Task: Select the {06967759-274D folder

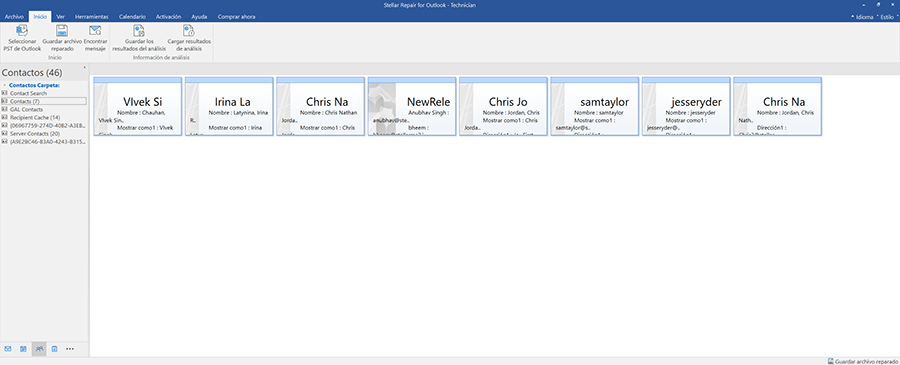Action: 44,125
